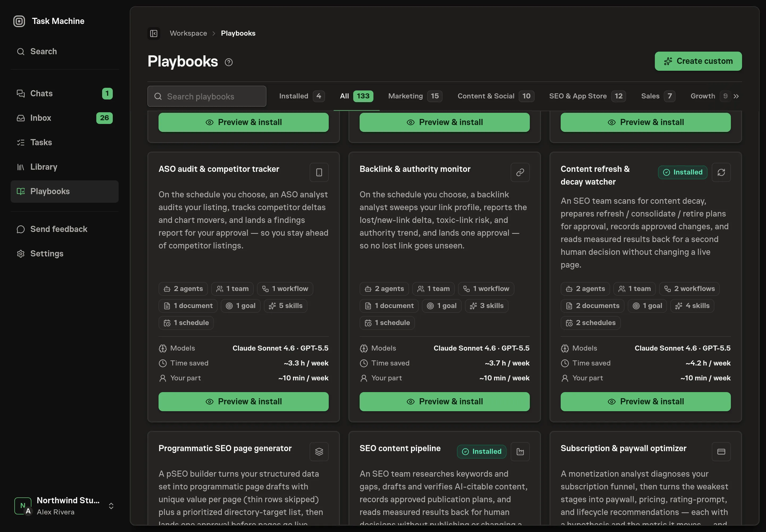The image size is (766, 532).
Task: Click the ASO audit & competitor tracker title
Action: pyautogui.click(x=219, y=169)
